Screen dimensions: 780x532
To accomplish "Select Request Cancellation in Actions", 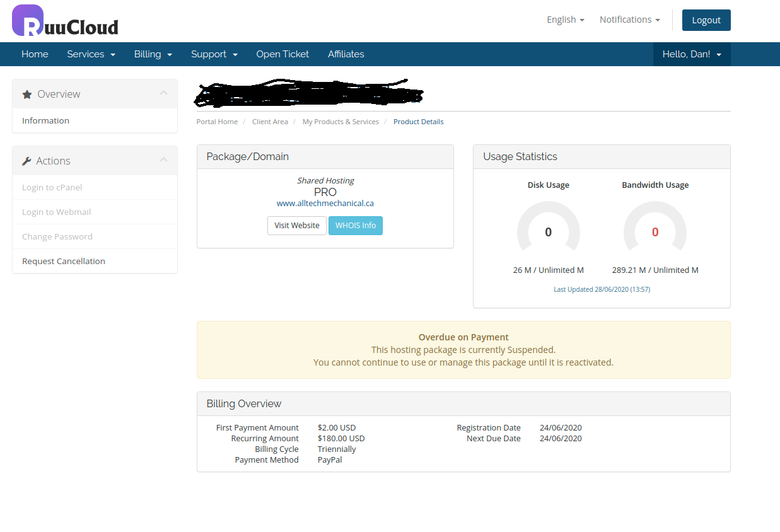I will point(64,261).
